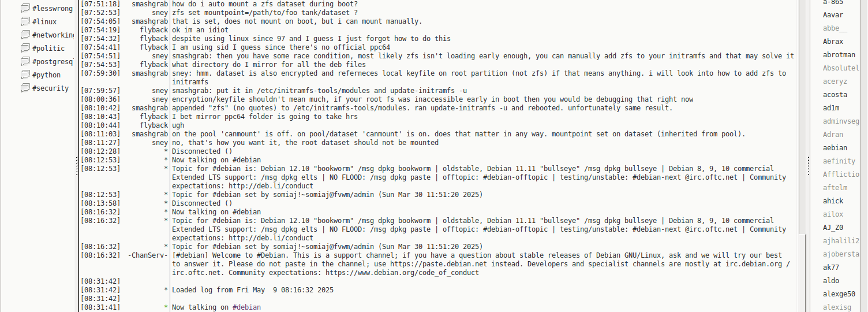Click the #postgresql channel icon
The width and height of the screenshot is (868, 312).
coord(25,61)
